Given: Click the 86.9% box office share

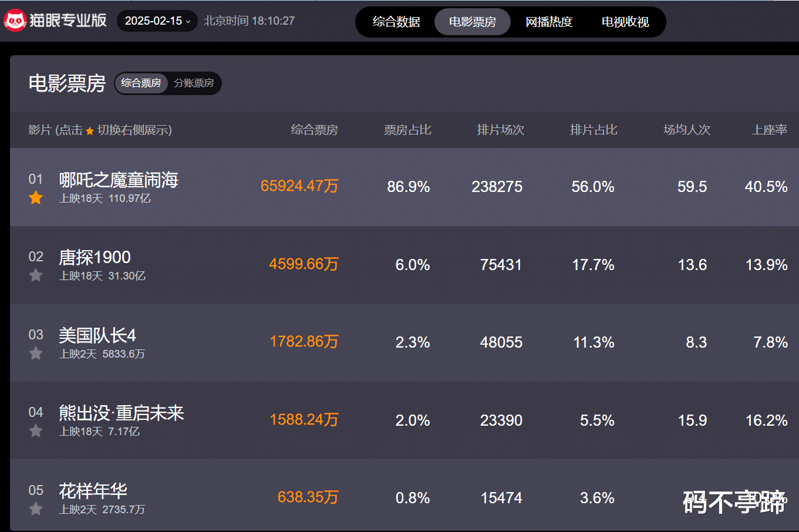Looking at the screenshot, I should (409, 187).
